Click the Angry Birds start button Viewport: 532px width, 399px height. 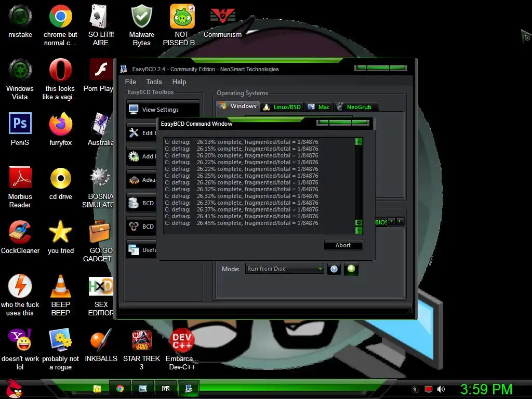pos(14,388)
